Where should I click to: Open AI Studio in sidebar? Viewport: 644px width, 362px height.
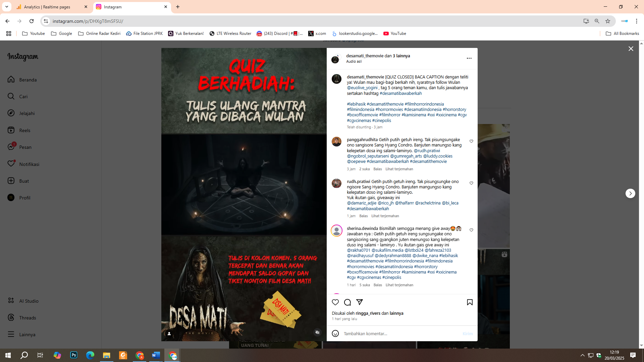[x=23, y=301]
